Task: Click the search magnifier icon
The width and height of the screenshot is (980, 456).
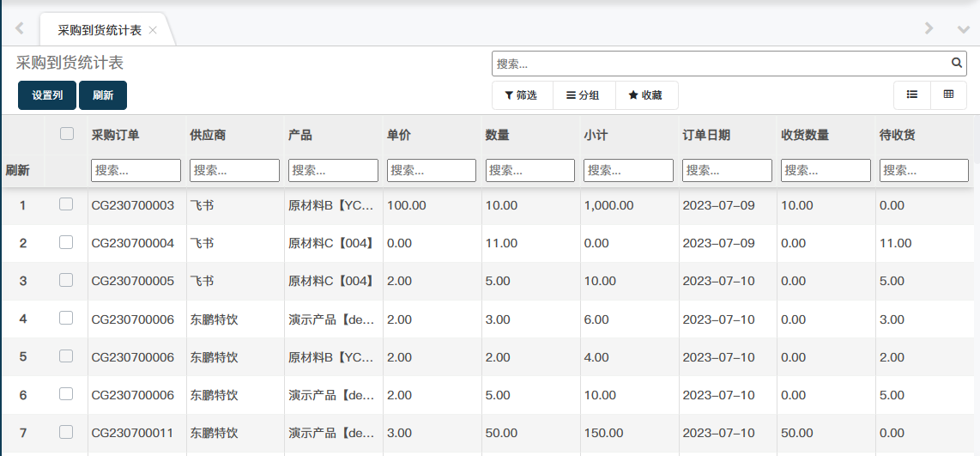Action: [956, 63]
